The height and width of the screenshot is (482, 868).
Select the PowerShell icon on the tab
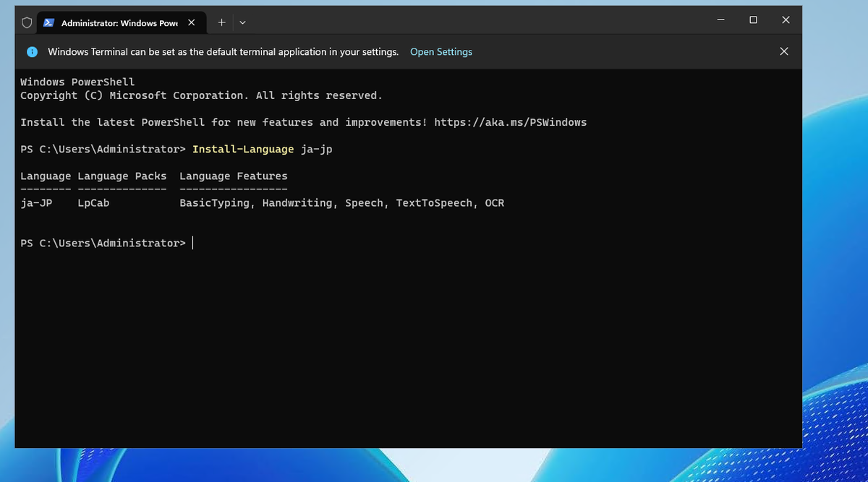49,22
